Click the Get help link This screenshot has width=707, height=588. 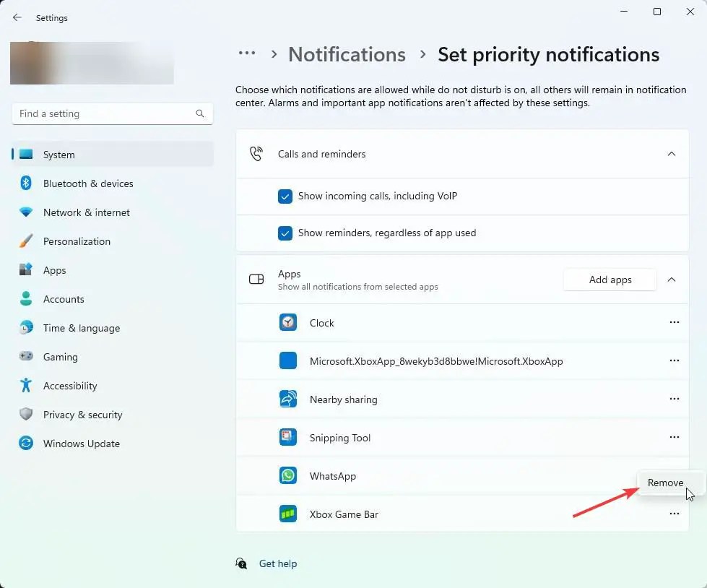[277, 563]
